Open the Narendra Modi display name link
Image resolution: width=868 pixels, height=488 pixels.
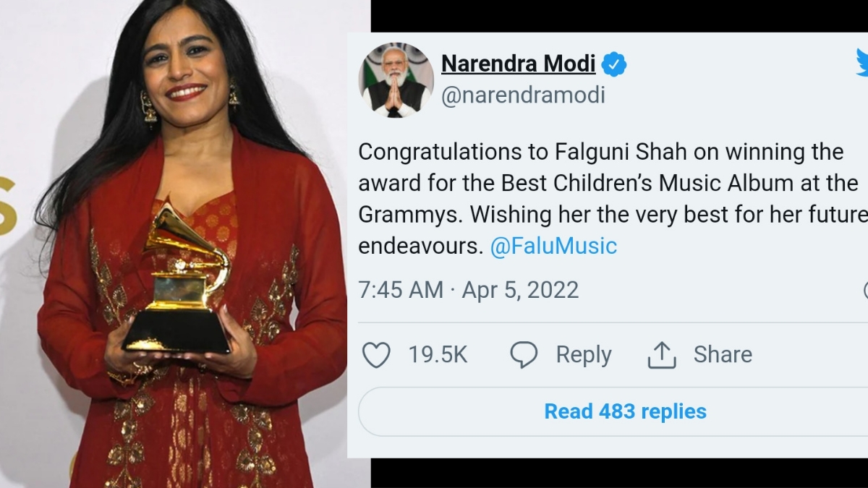click(x=518, y=64)
